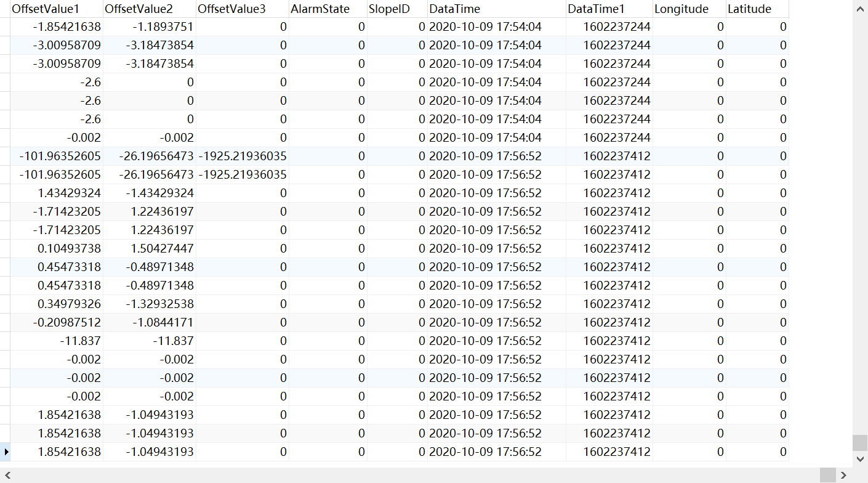Image resolution: width=868 pixels, height=483 pixels.
Task: Select the cell showing -0.20987512
Action: (x=57, y=323)
